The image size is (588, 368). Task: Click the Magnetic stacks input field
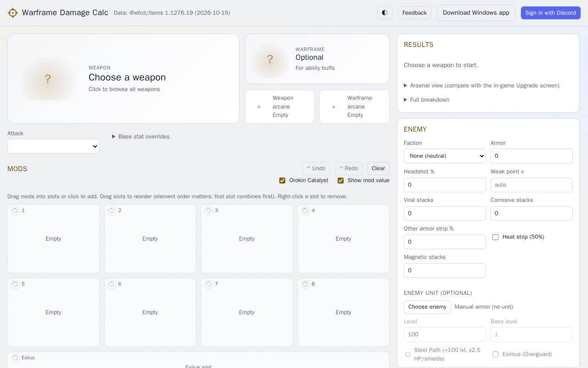[445, 270]
